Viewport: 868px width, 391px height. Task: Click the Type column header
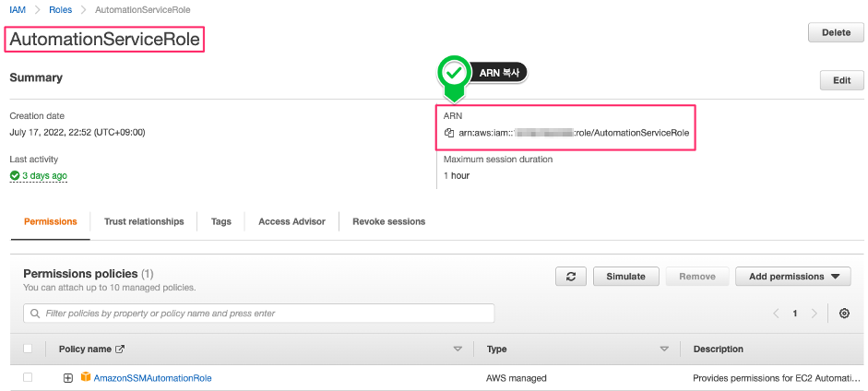496,349
